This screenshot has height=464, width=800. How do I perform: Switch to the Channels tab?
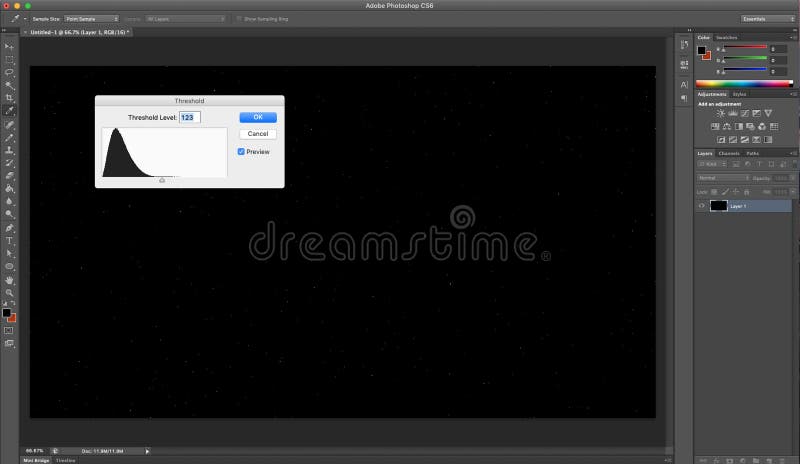point(729,154)
